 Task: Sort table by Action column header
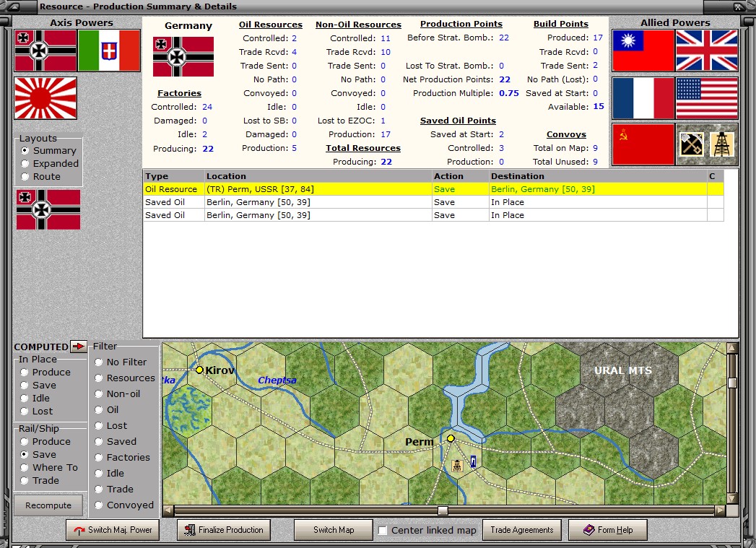pyautogui.click(x=461, y=176)
